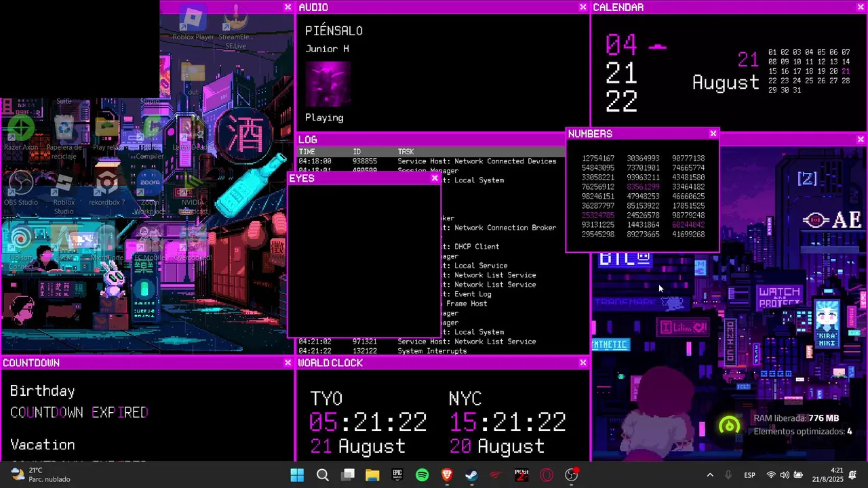
Task: Click the tray microphone icon
Action: (728, 475)
